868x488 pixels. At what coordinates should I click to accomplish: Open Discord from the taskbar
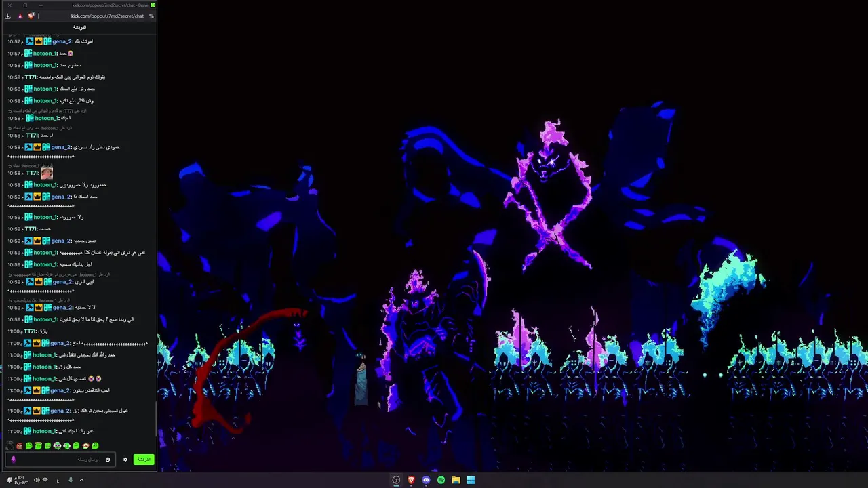426,480
